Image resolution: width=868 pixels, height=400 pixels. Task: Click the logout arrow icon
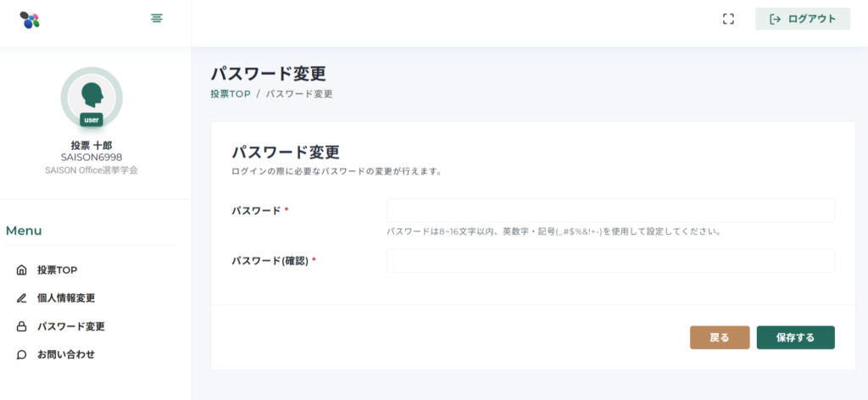[776, 19]
